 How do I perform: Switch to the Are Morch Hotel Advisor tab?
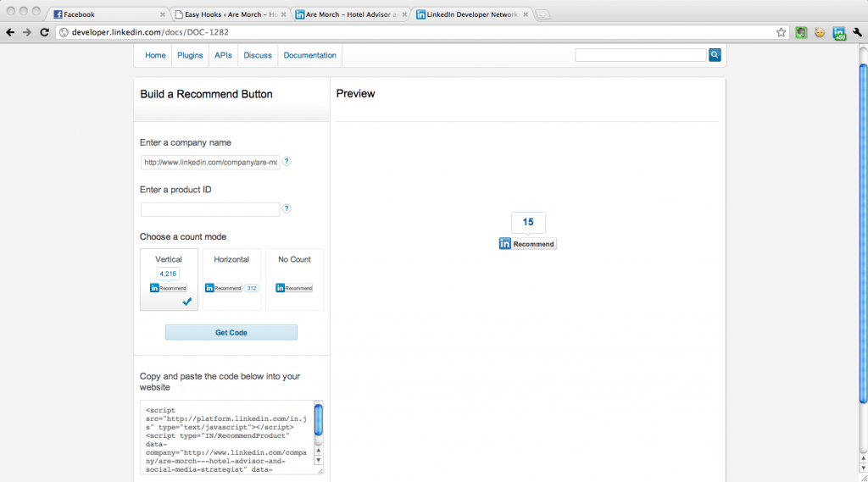coord(352,15)
